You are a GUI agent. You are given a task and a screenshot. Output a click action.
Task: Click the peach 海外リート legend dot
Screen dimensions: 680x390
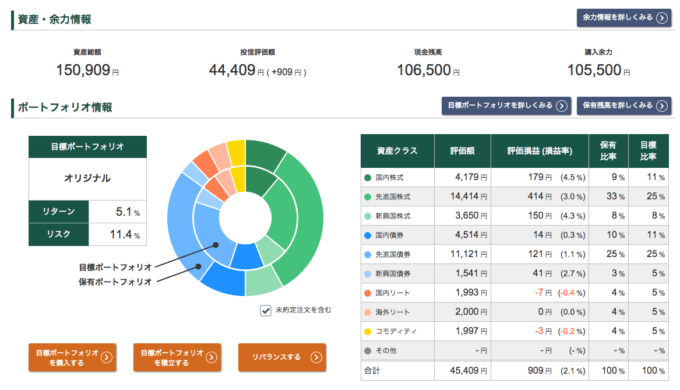[368, 312]
